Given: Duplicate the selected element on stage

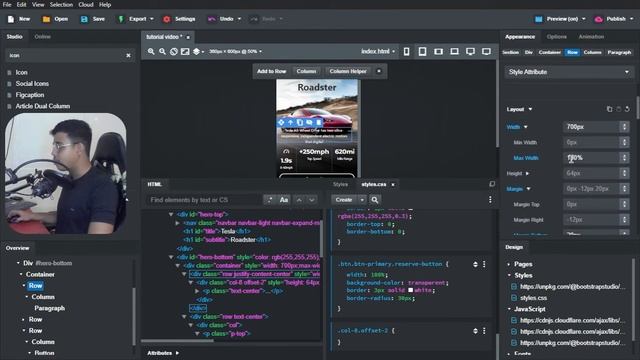Looking at the screenshot, I should (x=300, y=122).
